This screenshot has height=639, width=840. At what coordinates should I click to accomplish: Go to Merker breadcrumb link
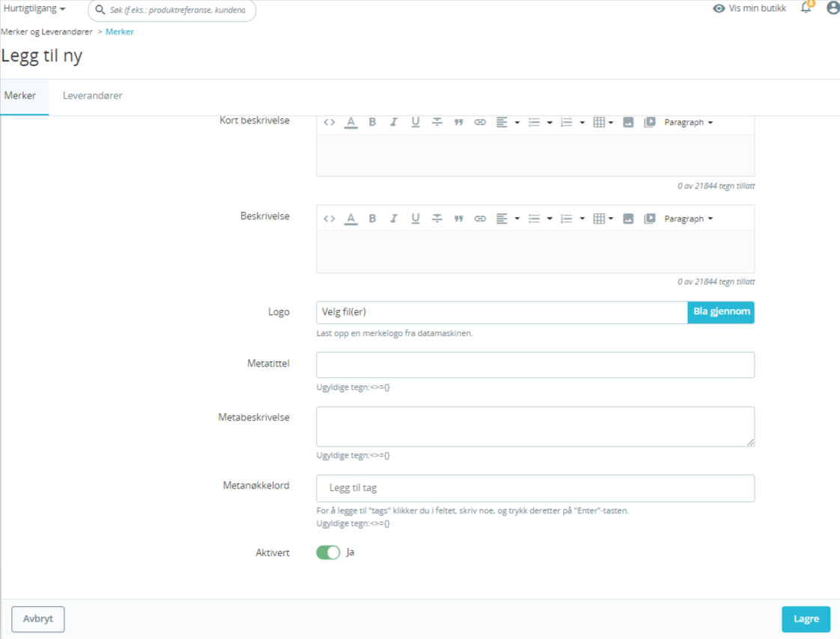120,31
